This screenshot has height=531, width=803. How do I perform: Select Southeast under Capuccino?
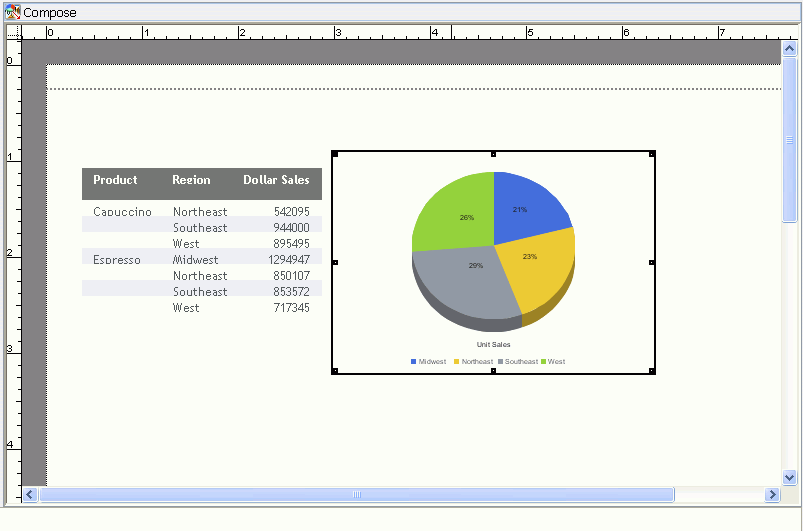click(x=200, y=227)
